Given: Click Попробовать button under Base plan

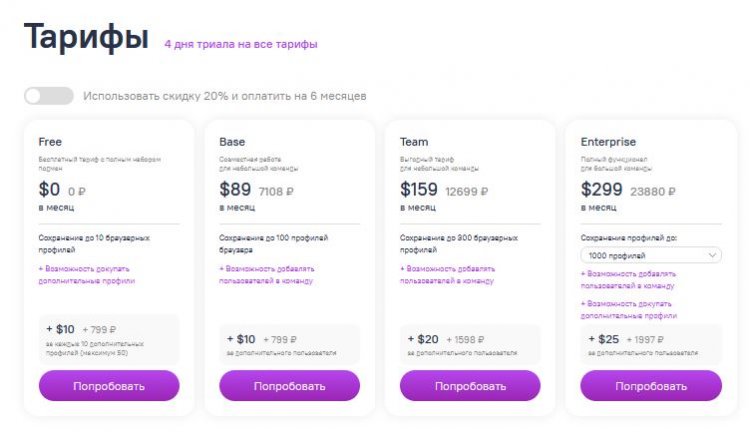Looking at the screenshot, I should tap(289, 385).
